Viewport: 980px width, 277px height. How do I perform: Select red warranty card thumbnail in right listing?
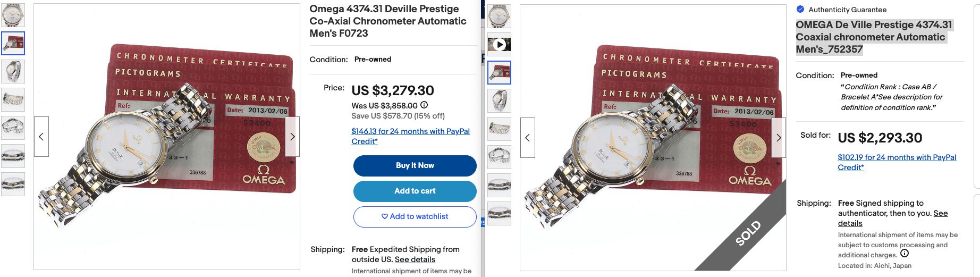[500, 73]
